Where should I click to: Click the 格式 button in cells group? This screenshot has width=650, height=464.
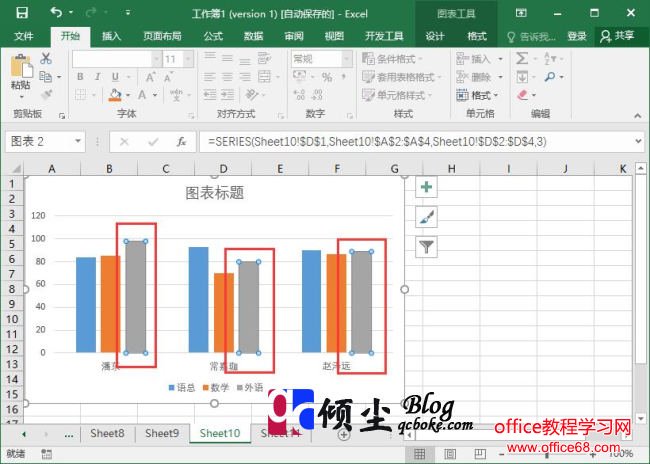tap(477, 95)
